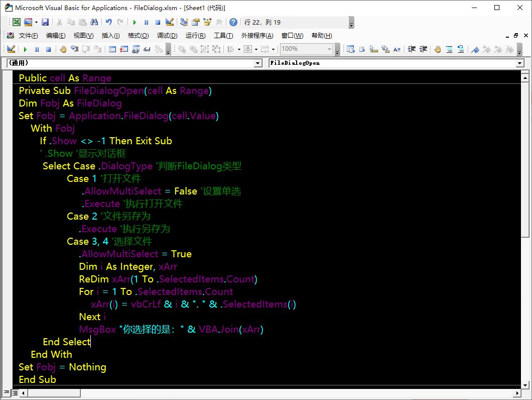Image resolution: width=532 pixels, height=400 pixels.
Task: Comment out the selected block
Action: (449, 49)
